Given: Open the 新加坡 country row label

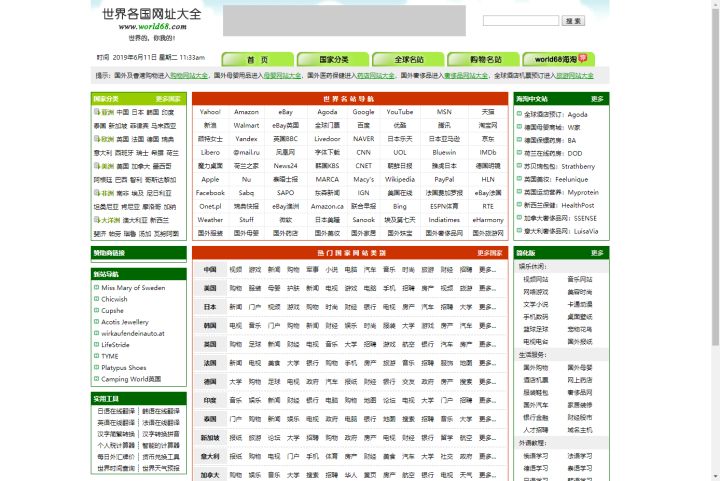Looking at the screenshot, I should coord(210,438).
